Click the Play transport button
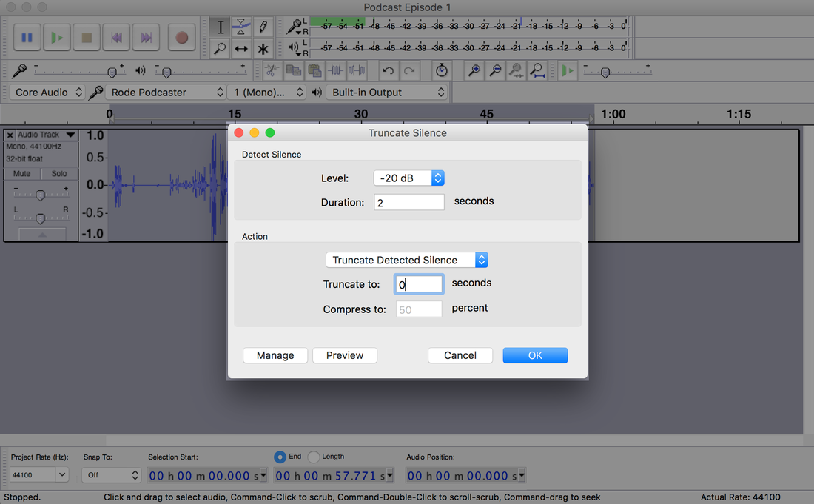The height and width of the screenshot is (504, 814). (57, 37)
